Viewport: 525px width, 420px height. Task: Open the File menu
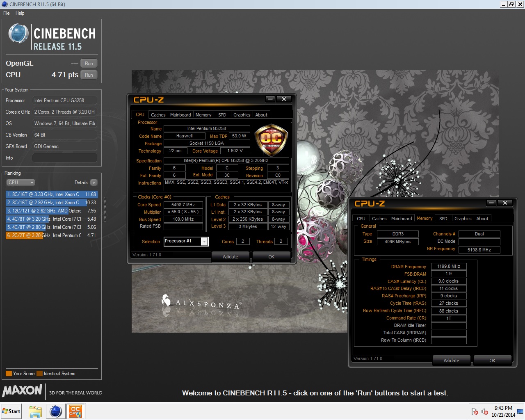(x=7, y=13)
